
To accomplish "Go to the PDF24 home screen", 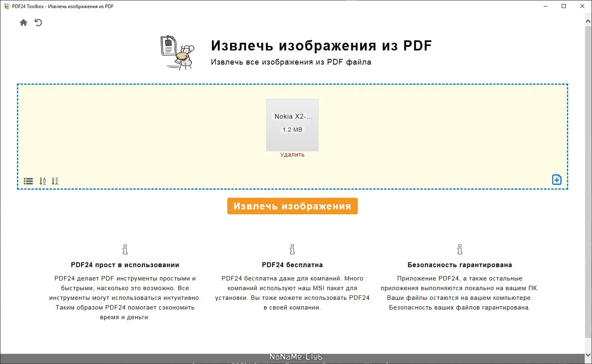I will click(x=23, y=23).
